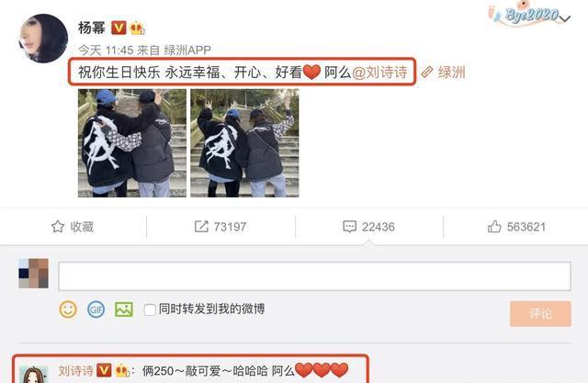Open the emoji picker smiley icon
The image size is (588, 383).
(x=68, y=310)
